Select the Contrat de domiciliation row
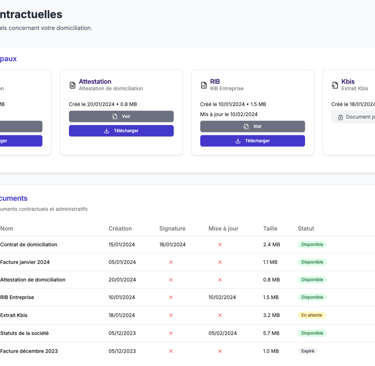The image size is (375, 366). tap(187, 244)
